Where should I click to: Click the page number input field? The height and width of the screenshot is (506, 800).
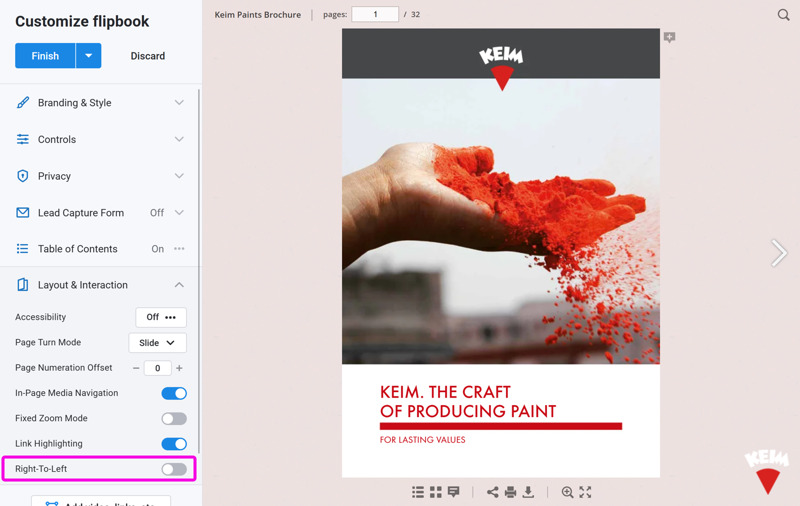[375, 14]
